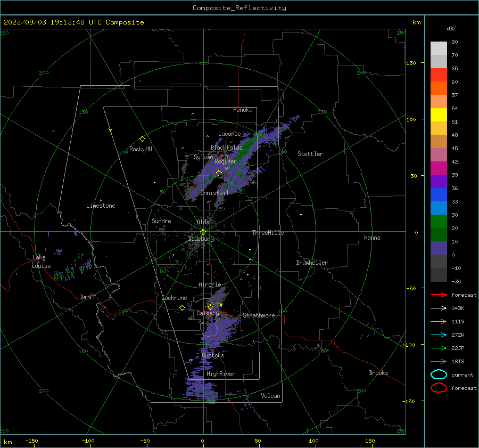Select the 51 dBZ yellow color swatch
The width and height of the screenshot is (479, 448).
pos(439,115)
